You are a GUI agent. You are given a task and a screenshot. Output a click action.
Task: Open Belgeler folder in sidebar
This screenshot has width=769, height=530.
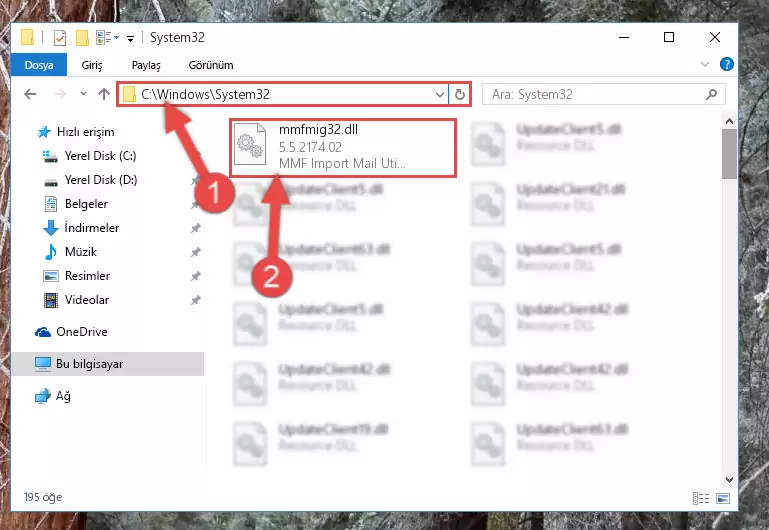[76, 204]
